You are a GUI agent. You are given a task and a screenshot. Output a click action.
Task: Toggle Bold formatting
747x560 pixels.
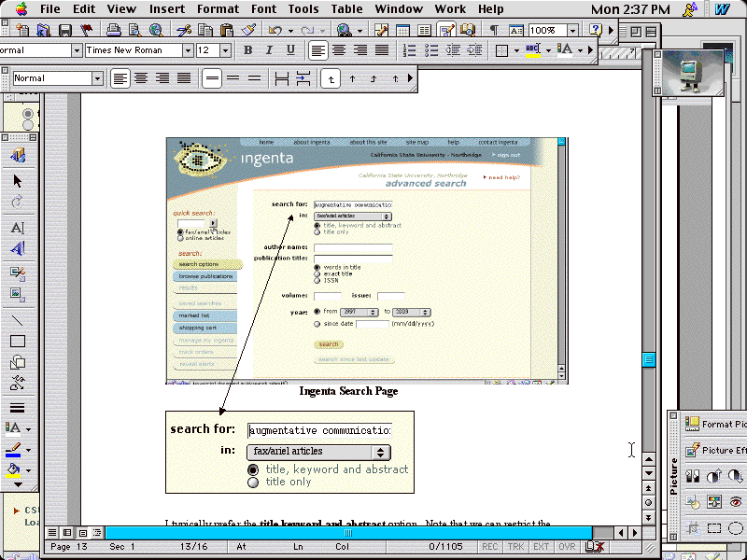coord(247,50)
